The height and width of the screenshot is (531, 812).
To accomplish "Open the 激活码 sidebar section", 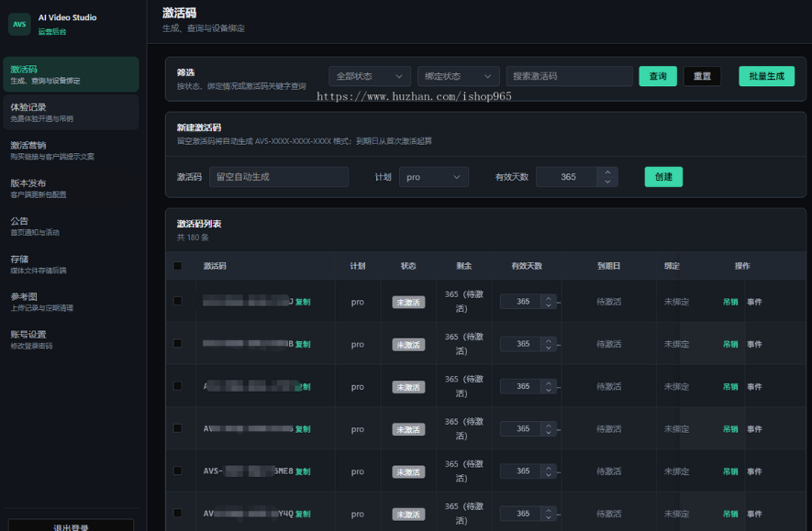I will point(71,74).
